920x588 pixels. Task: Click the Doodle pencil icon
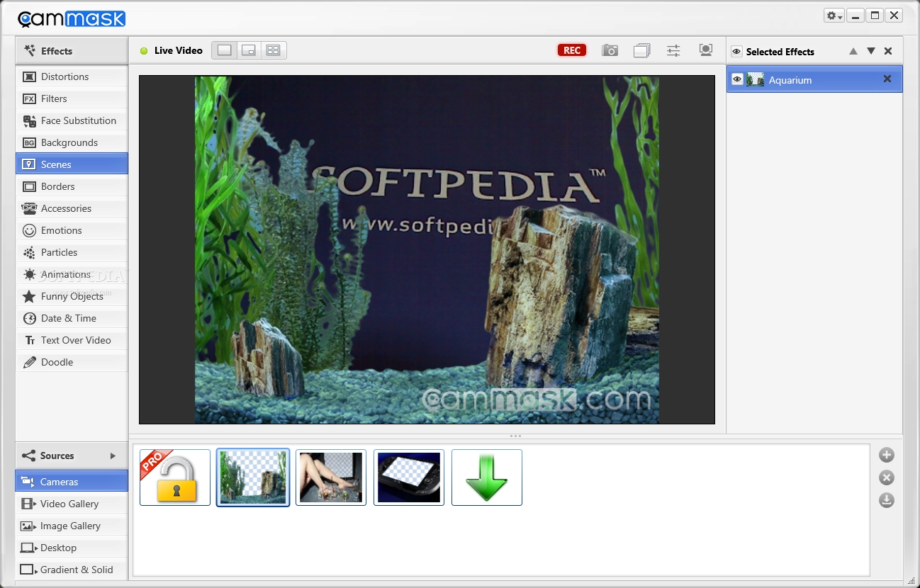point(29,362)
